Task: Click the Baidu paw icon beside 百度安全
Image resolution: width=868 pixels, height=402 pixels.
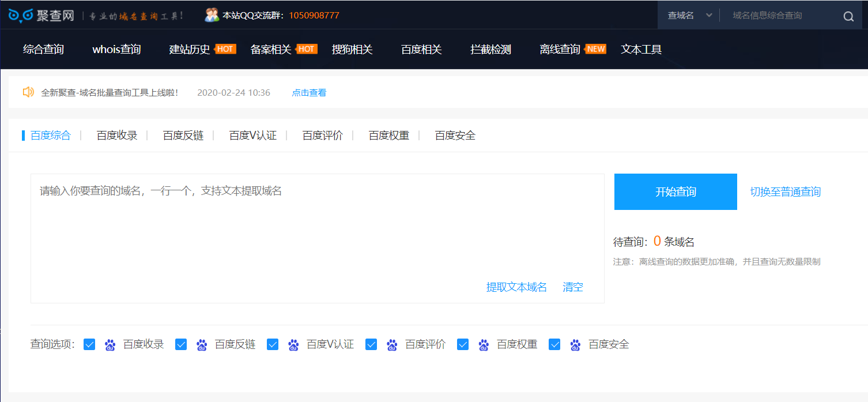Action: tap(575, 345)
